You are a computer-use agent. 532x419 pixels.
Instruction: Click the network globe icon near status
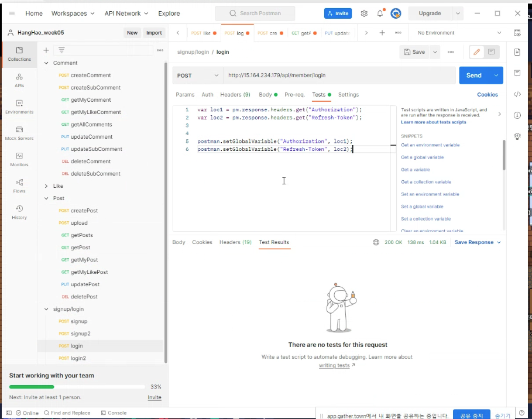[376, 242]
